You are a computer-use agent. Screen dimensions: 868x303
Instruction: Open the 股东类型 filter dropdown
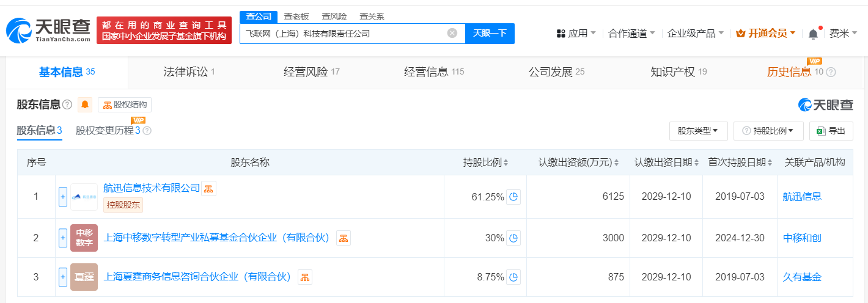pos(698,130)
